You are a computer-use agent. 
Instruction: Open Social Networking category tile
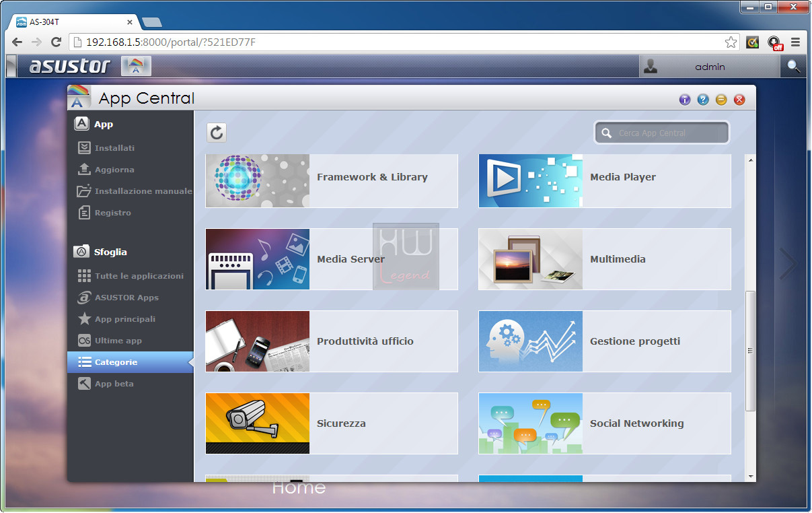[x=605, y=423]
